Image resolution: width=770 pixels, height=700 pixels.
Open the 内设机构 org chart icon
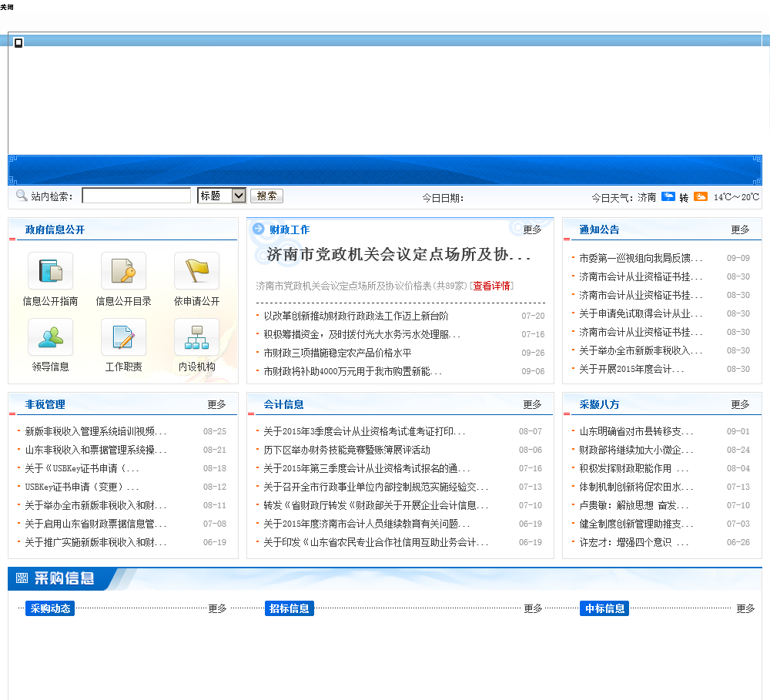(196, 337)
